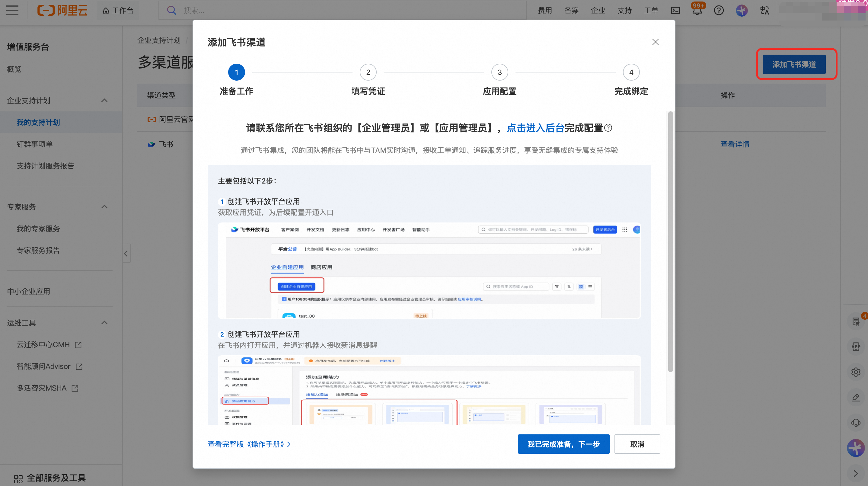Switch language with the translate icon

[x=764, y=11]
